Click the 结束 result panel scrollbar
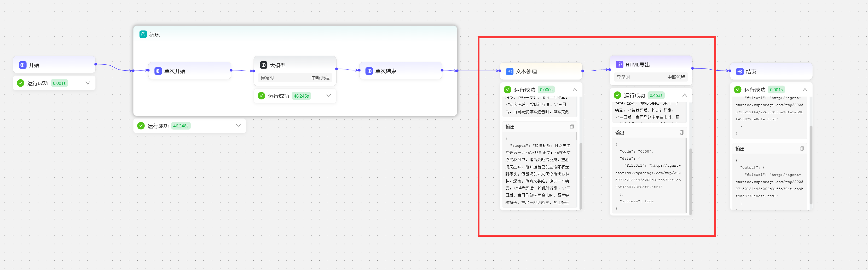 coord(811,165)
